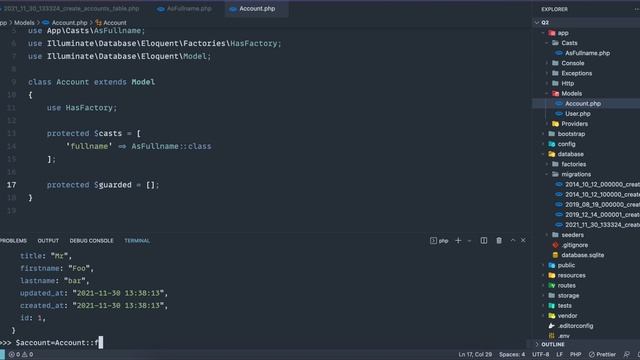
Task: Change the PHP language mode
Action: [x=576, y=355]
